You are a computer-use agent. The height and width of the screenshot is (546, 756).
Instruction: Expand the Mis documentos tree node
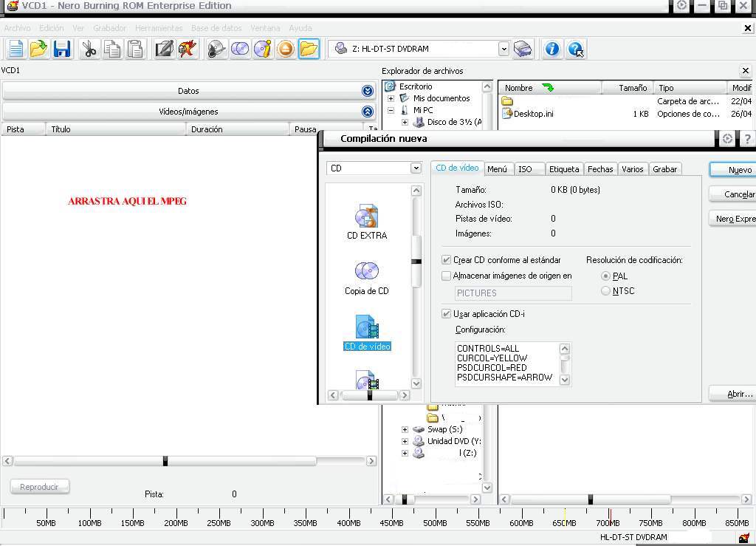click(391, 98)
